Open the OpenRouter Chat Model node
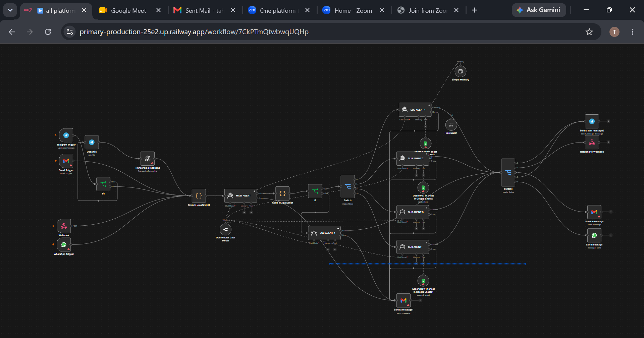644x338 pixels. [225, 230]
